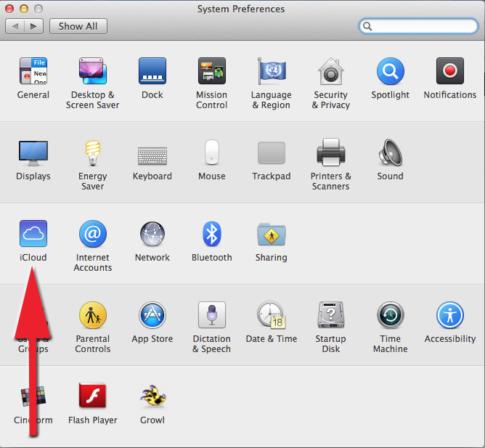
Task: Go forward with the right arrow button
Action: 33,26
